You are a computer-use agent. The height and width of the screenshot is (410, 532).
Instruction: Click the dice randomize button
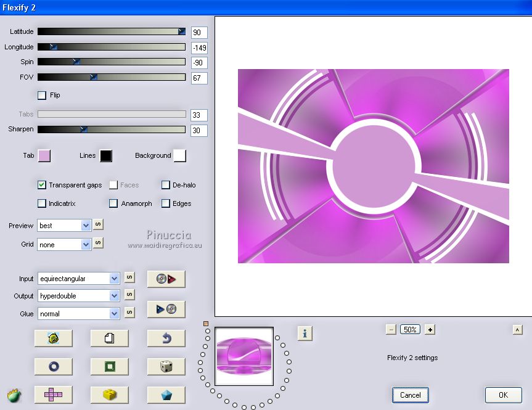click(166, 366)
